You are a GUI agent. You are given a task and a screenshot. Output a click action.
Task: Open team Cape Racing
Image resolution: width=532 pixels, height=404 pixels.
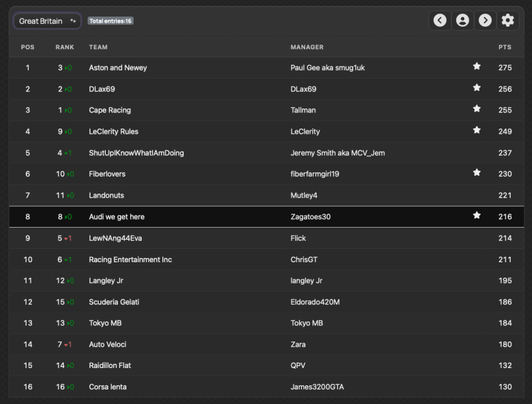[x=110, y=110]
